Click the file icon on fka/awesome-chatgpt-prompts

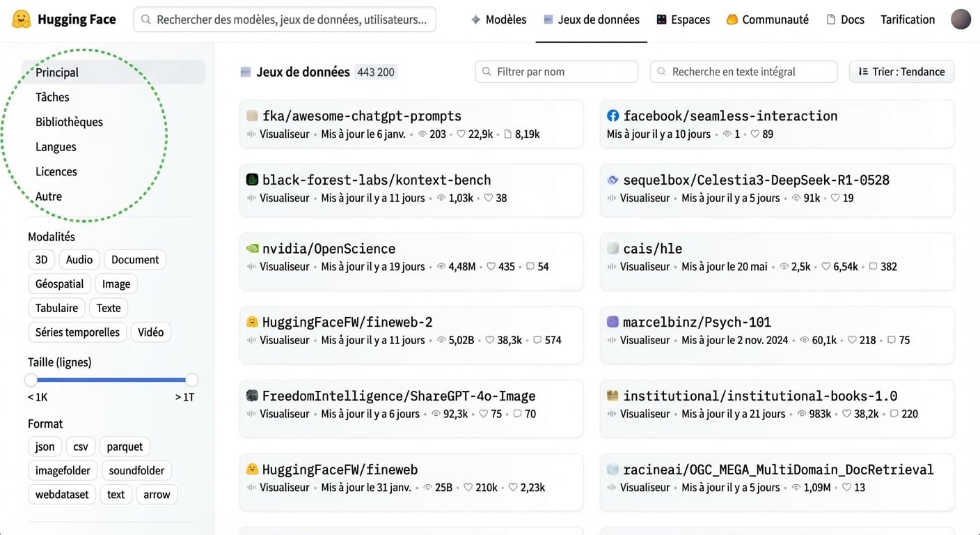pyautogui.click(x=508, y=134)
